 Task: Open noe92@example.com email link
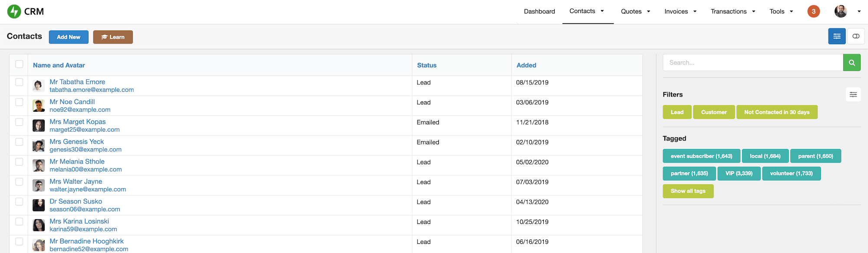tap(80, 110)
